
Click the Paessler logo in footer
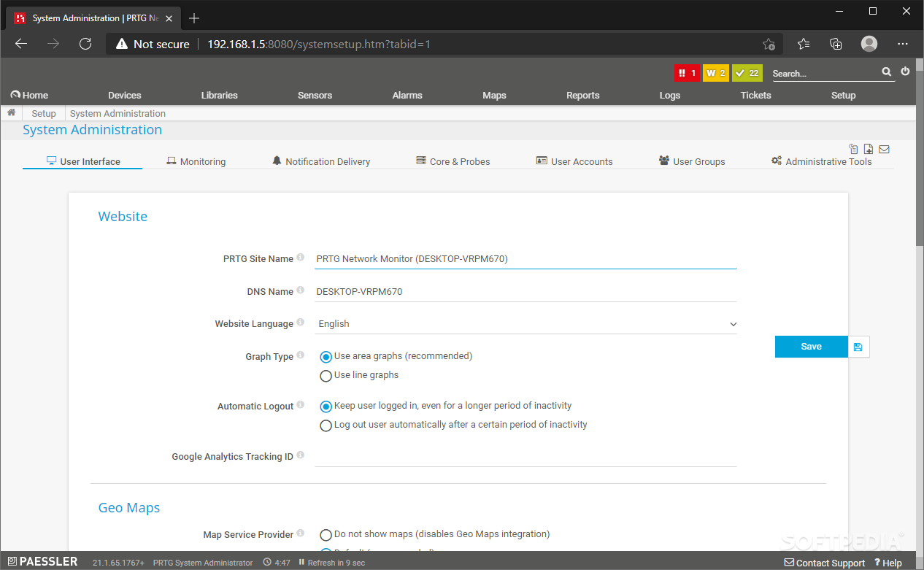pos(42,561)
